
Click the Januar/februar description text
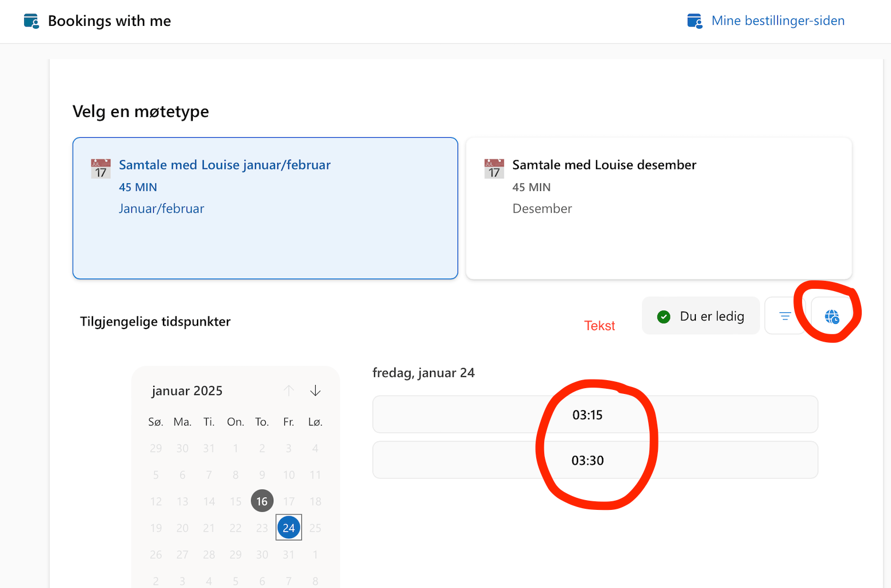click(161, 208)
